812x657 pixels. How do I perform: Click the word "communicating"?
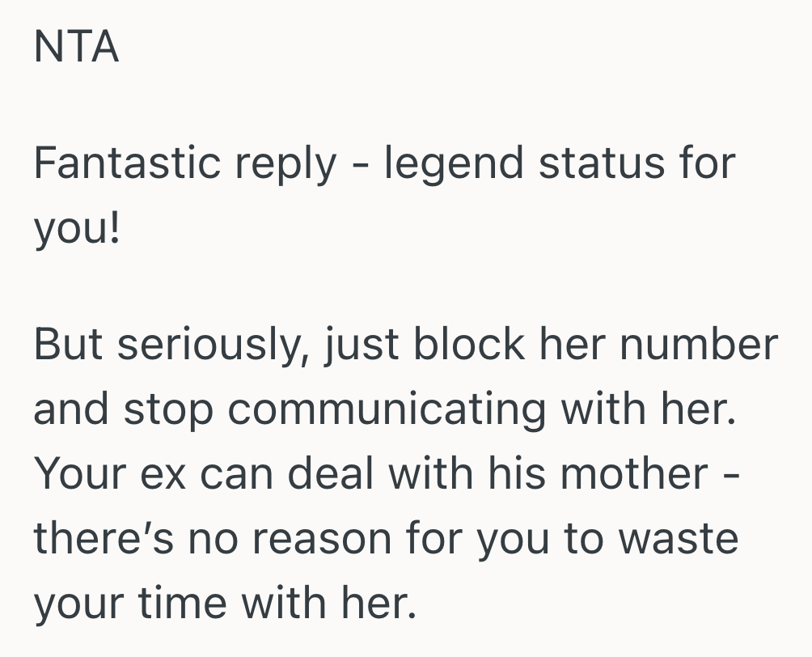[388, 411]
